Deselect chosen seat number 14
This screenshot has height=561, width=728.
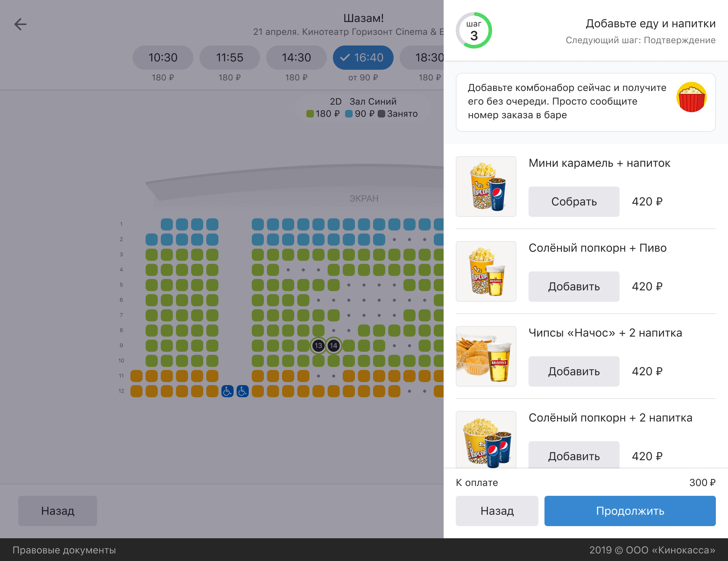tap(334, 345)
